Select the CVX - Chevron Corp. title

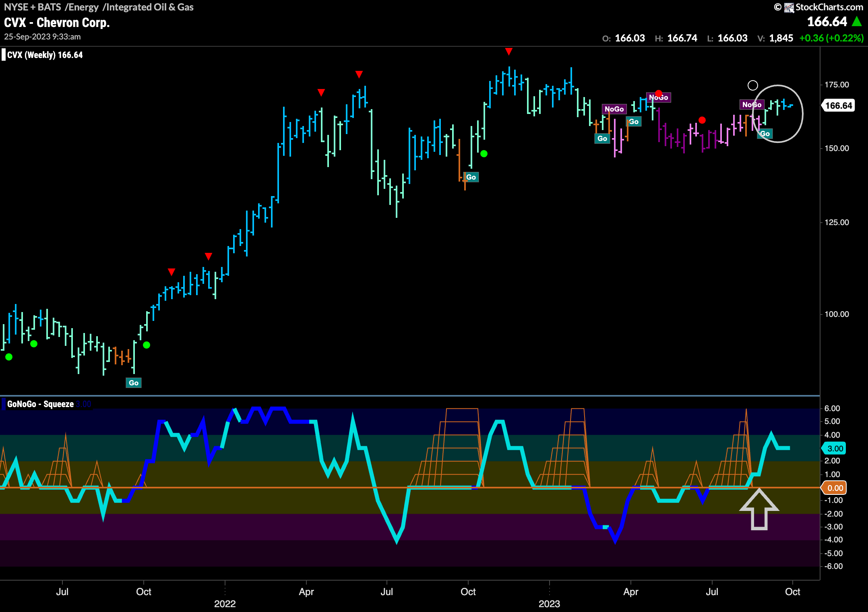(x=57, y=23)
